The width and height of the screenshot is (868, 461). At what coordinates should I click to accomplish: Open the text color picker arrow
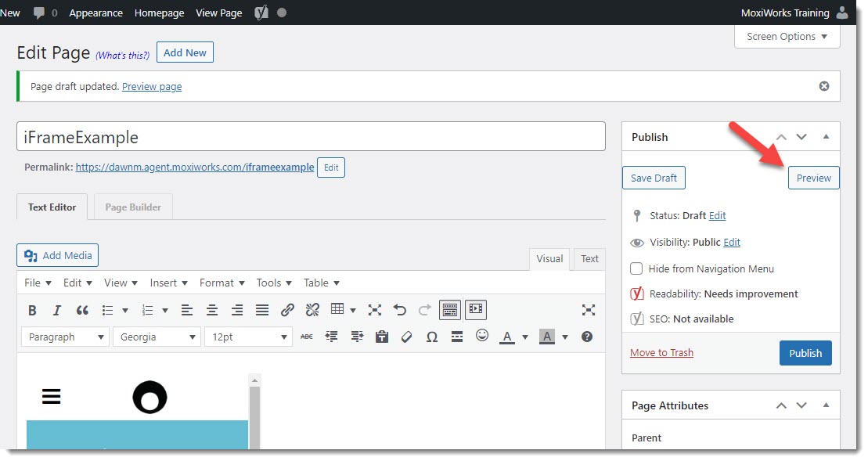pos(525,338)
